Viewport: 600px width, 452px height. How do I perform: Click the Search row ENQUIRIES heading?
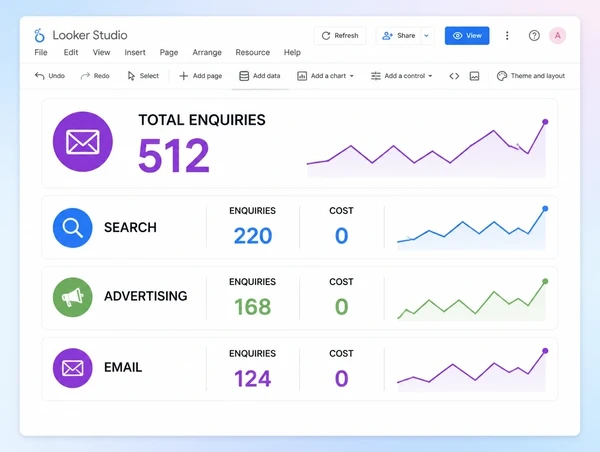point(253,211)
